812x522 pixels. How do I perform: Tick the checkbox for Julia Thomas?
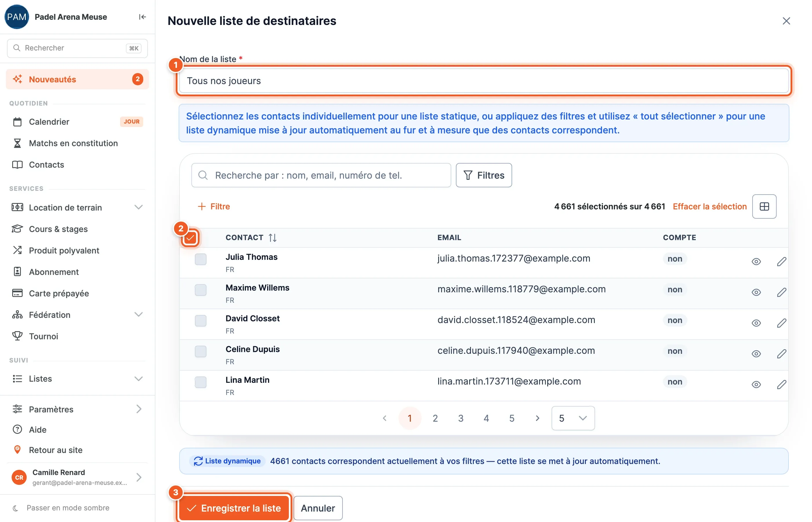201,259
